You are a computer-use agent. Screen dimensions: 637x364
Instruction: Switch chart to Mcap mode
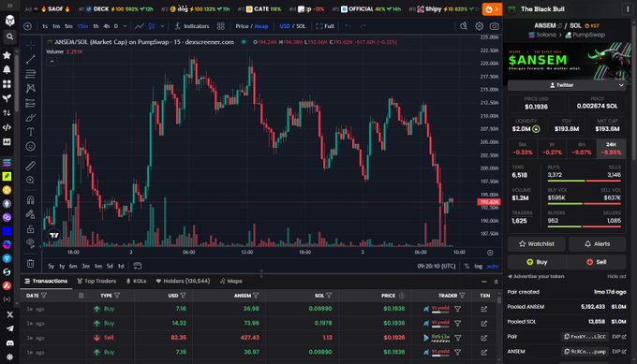(x=261, y=26)
